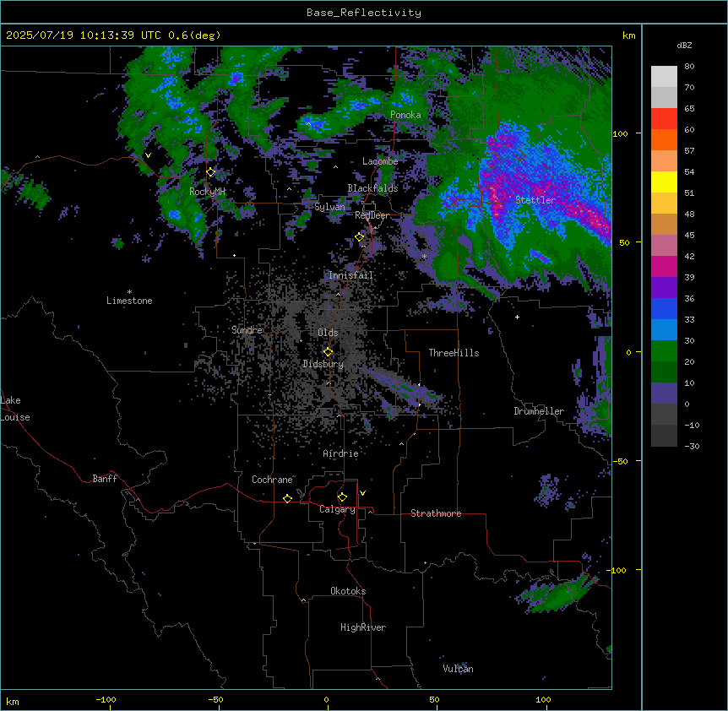Click the km unit label at top right

628,35
